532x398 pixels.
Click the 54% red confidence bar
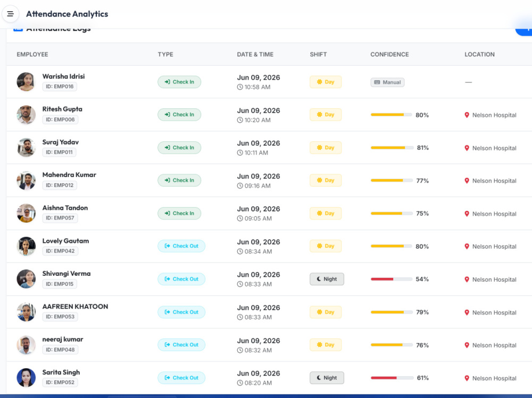(x=391, y=279)
